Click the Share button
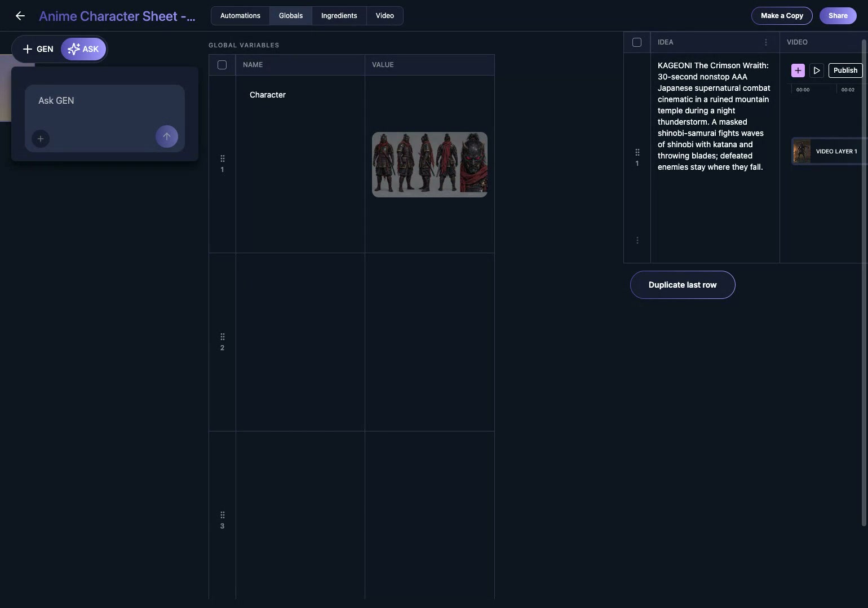The height and width of the screenshot is (608, 868). tap(838, 16)
